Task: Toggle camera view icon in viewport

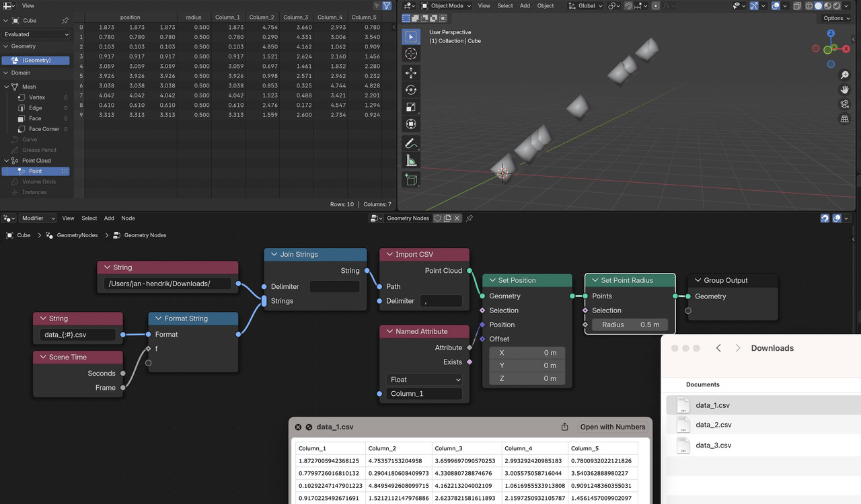Action: coord(844,104)
